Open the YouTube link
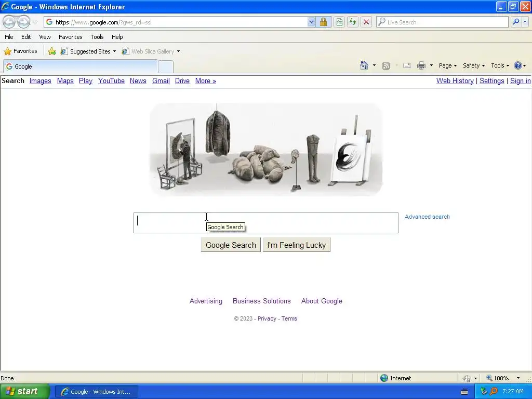The height and width of the screenshot is (399, 532). click(x=111, y=81)
